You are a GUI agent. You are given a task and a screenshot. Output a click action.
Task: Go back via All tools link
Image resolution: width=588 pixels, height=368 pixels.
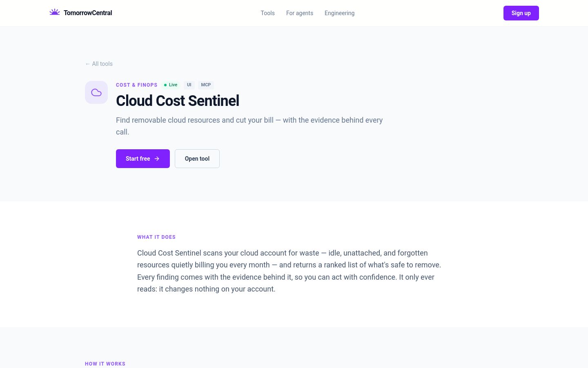[99, 64]
